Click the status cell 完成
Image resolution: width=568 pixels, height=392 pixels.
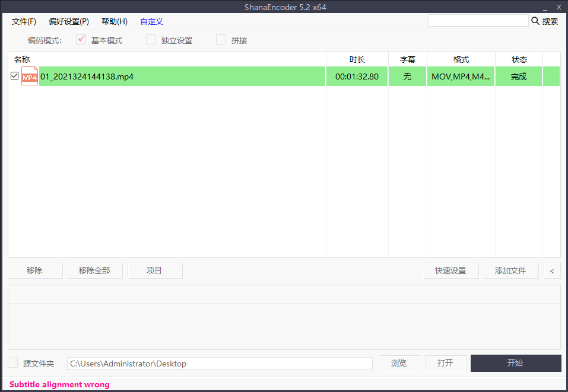click(519, 77)
